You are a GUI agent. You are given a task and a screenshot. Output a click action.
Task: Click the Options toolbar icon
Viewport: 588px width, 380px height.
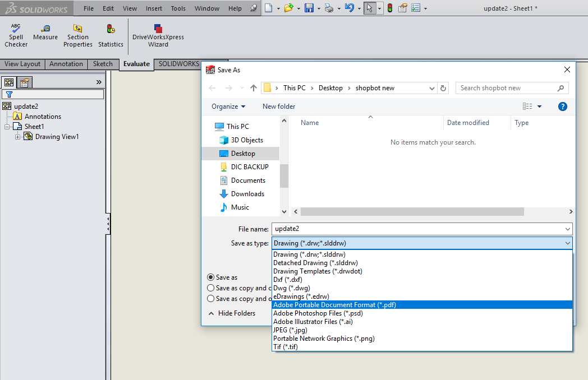coord(416,8)
